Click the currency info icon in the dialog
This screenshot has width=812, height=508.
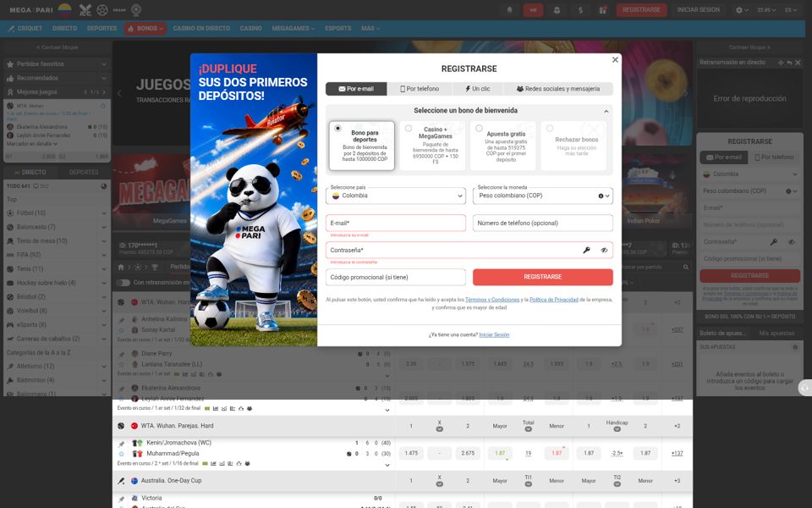(601, 196)
